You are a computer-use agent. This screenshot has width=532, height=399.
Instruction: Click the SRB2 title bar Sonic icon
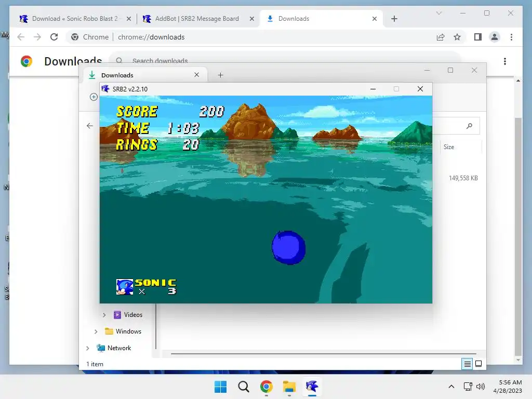(x=105, y=89)
